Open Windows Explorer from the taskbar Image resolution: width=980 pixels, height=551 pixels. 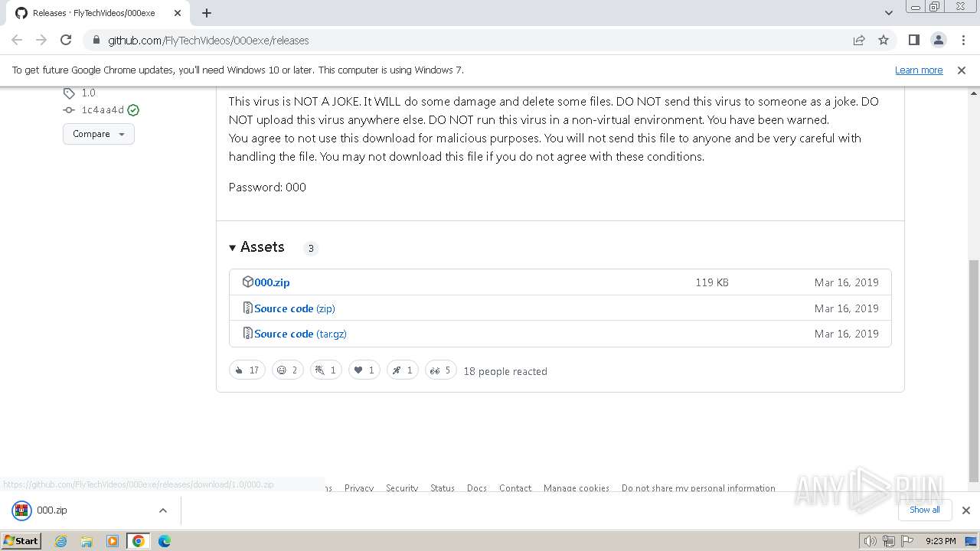pos(87,541)
